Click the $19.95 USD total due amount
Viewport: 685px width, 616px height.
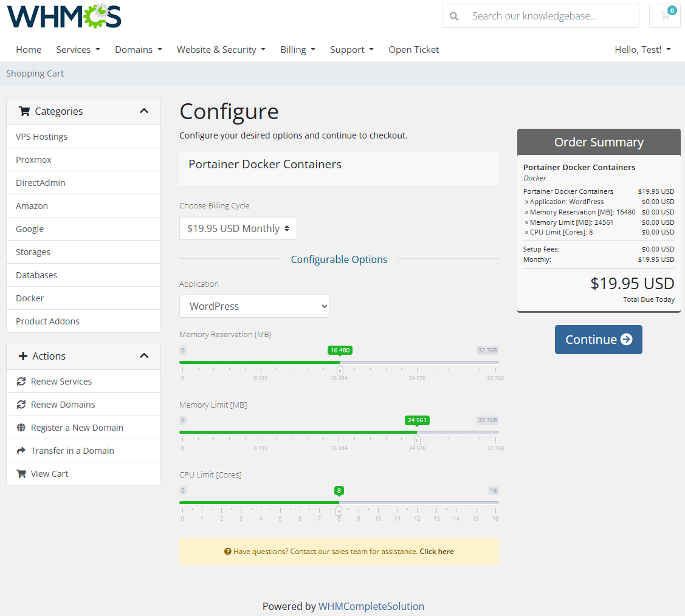coord(632,284)
